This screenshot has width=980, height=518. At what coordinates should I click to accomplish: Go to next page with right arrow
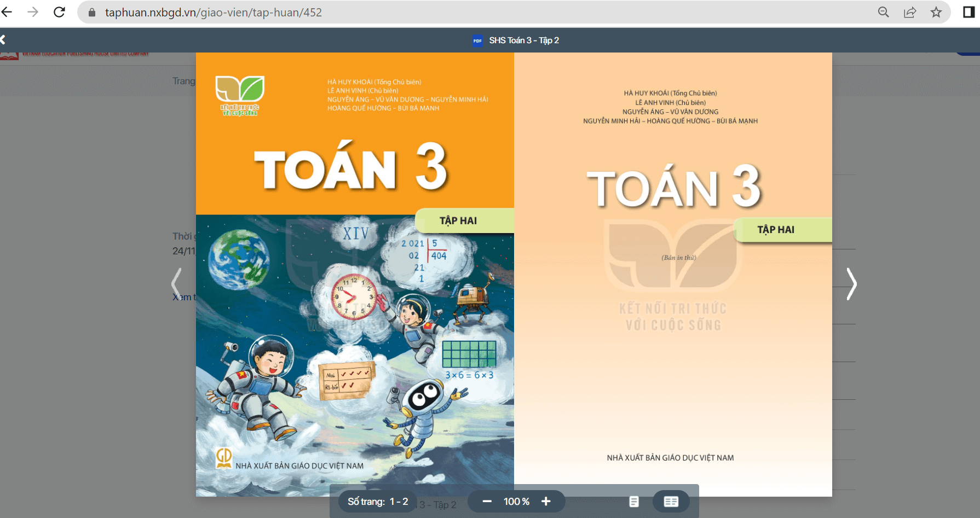pyautogui.click(x=851, y=283)
